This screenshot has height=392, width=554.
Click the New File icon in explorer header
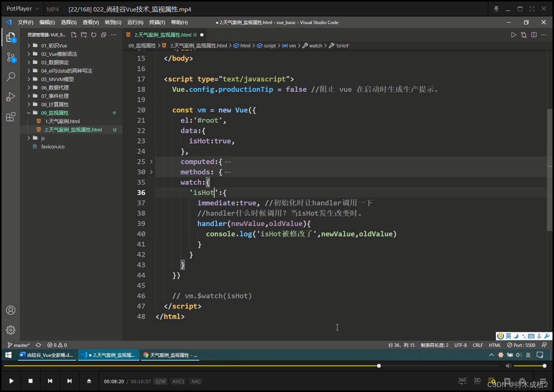click(74, 35)
